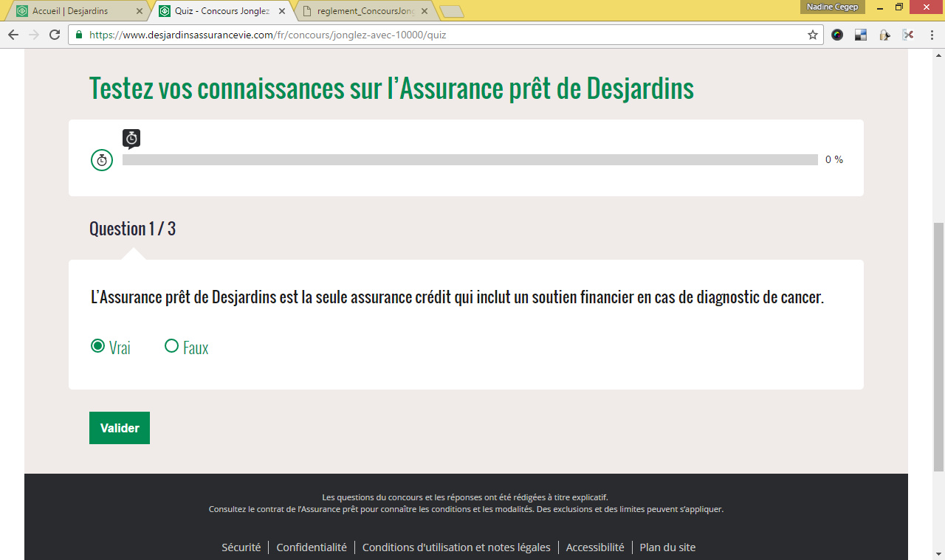945x560 pixels.
Task: Go back to previous page
Action: [x=13, y=35]
